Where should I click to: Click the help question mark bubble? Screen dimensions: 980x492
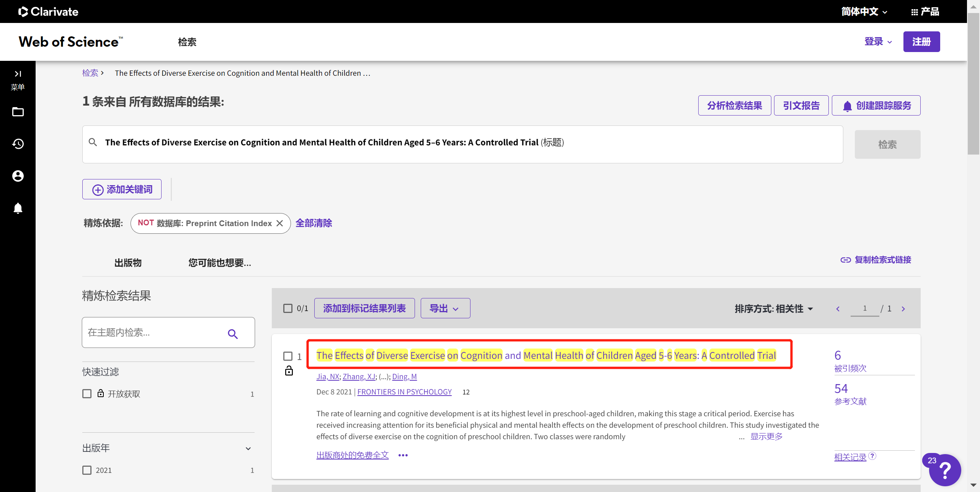945,470
